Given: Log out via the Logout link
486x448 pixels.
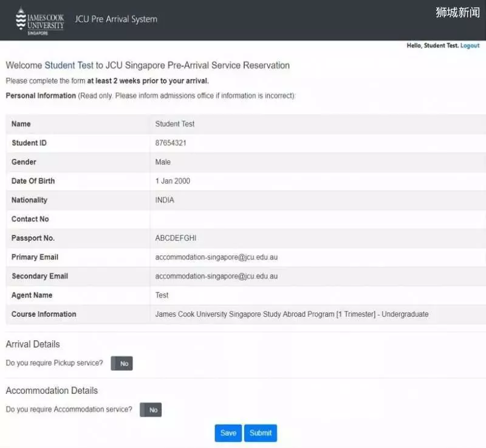Looking at the screenshot, I should [x=470, y=46].
